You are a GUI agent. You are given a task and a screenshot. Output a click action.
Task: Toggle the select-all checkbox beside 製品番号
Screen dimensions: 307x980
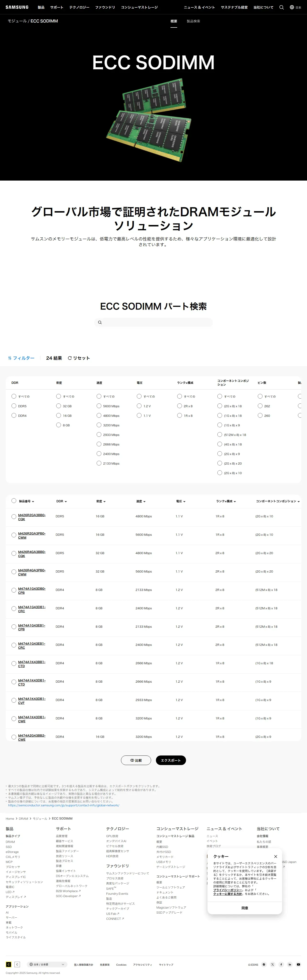(14, 501)
